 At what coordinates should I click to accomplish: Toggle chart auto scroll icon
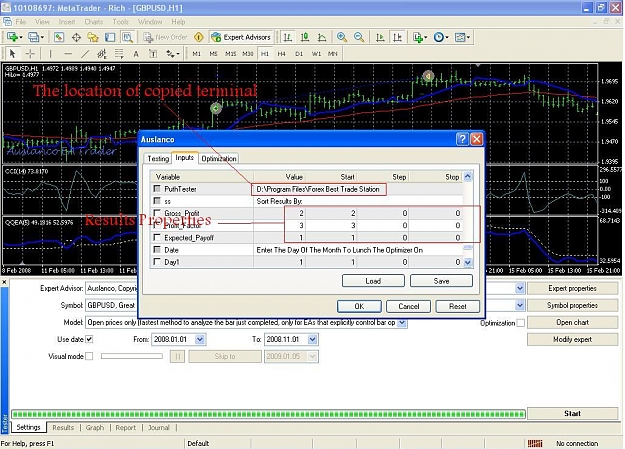[x=380, y=37]
